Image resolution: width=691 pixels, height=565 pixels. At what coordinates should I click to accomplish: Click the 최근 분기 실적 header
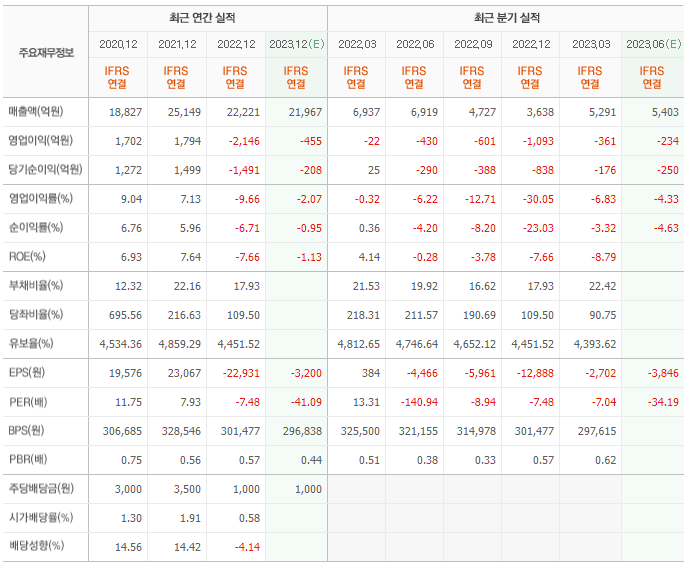pyautogui.click(x=507, y=18)
